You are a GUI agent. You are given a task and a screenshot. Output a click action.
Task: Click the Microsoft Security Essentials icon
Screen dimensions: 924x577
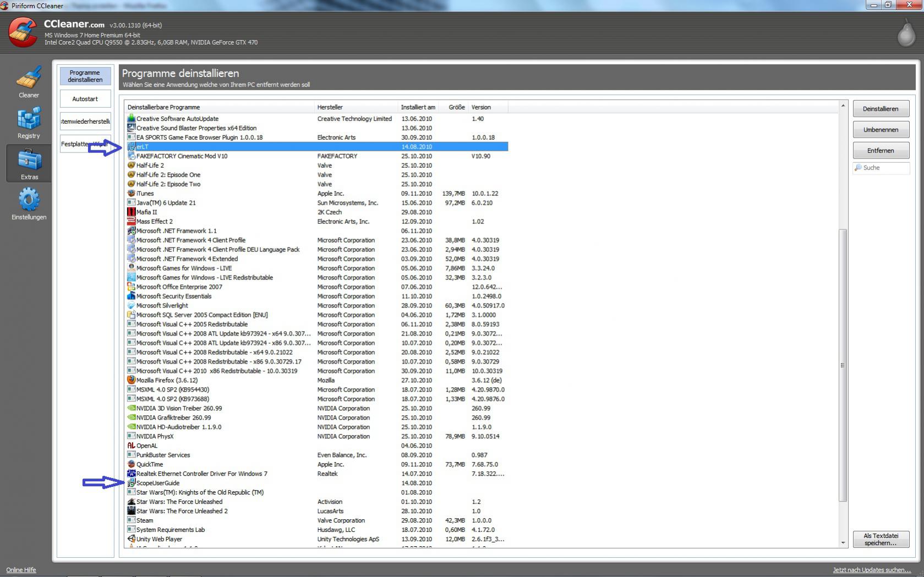point(131,296)
